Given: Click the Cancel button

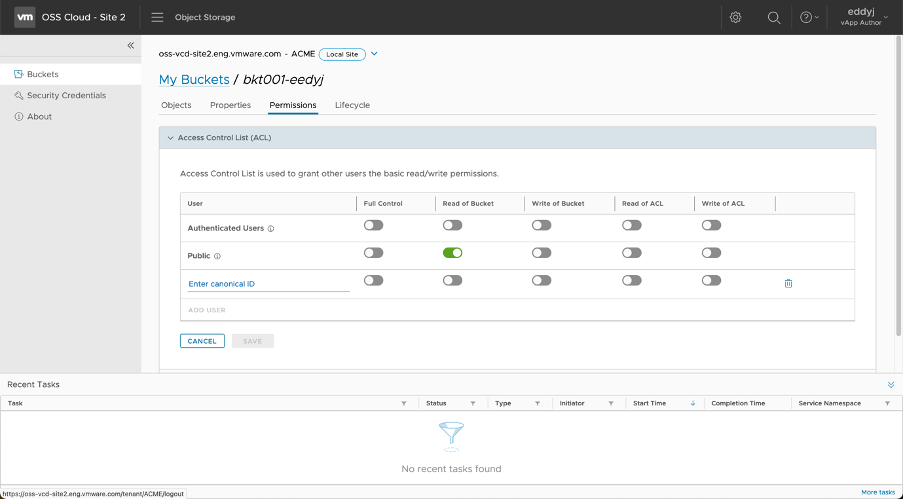Looking at the screenshot, I should coord(202,341).
